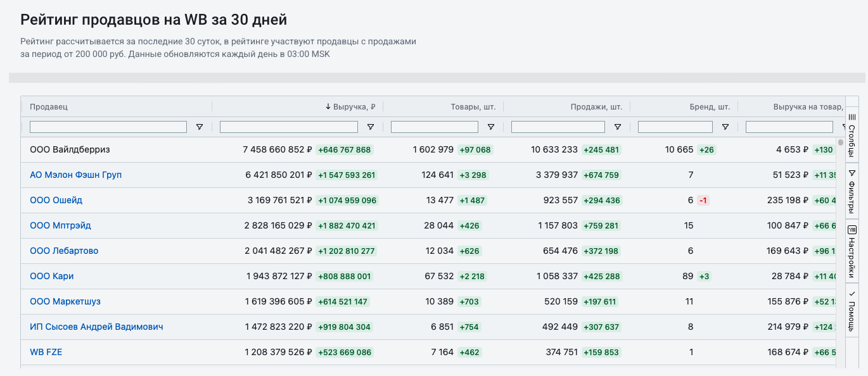Open the funnel filter on the Выручка column
This screenshot has height=376, width=868.
371,127
